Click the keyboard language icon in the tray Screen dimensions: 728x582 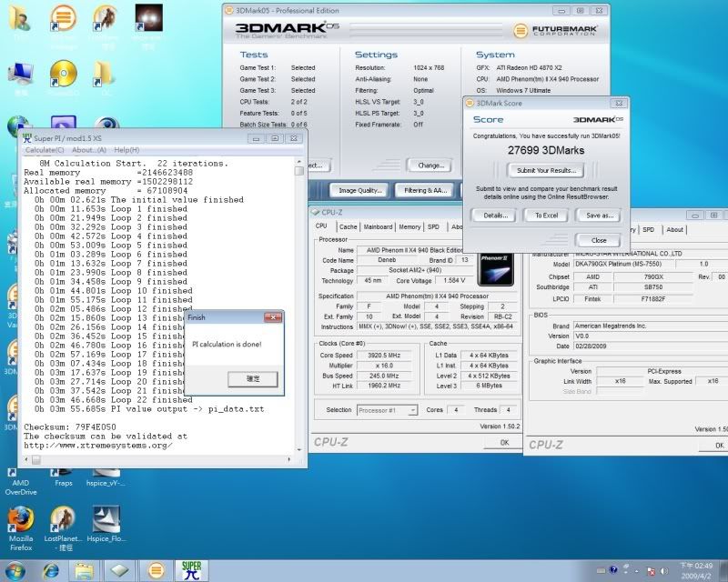(601, 570)
